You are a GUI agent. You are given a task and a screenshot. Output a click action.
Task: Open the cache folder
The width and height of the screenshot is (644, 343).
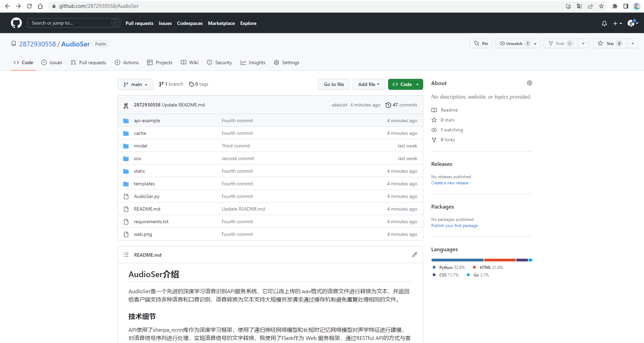point(140,133)
